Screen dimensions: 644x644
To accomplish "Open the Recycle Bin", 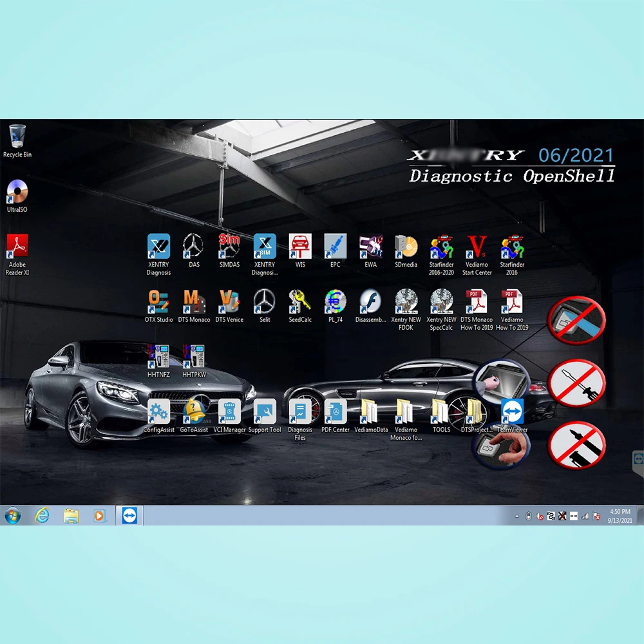I will (17, 140).
